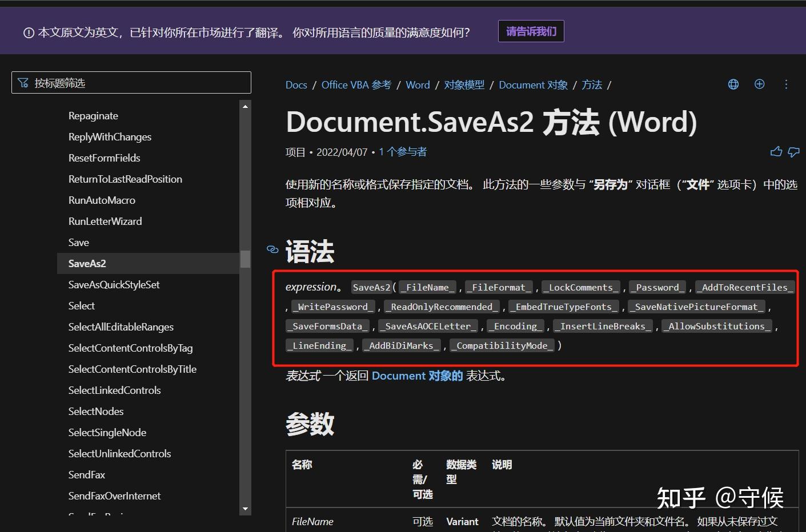Follow the Document 对象的 link
806x532 pixels.
[417, 376]
